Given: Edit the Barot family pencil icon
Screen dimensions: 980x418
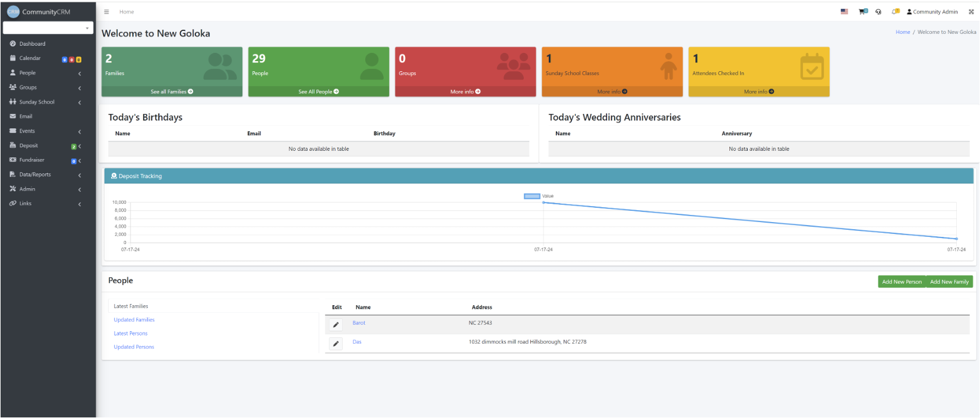Looking at the screenshot, I should pos(336,324).
